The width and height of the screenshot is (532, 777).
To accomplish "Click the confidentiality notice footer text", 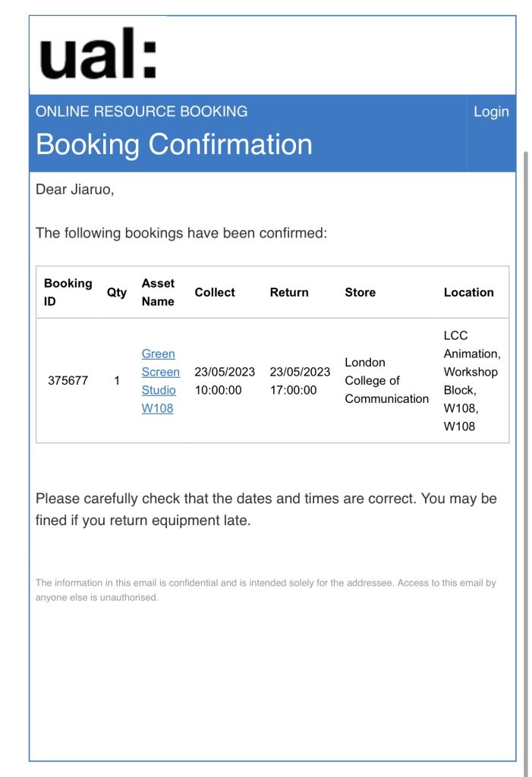I will 266,590.
